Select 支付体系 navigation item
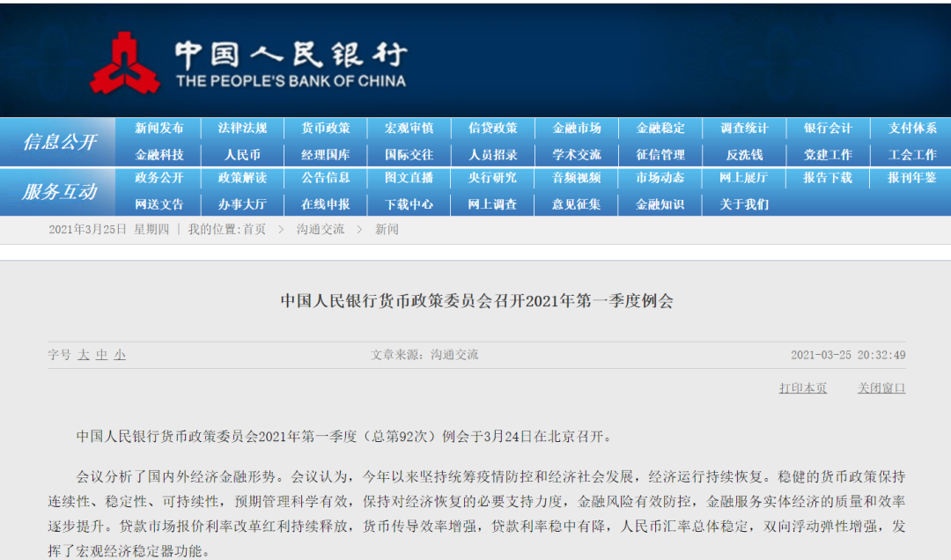The height and width of the screenshot is (560, 951). click(x=912, y=128)
